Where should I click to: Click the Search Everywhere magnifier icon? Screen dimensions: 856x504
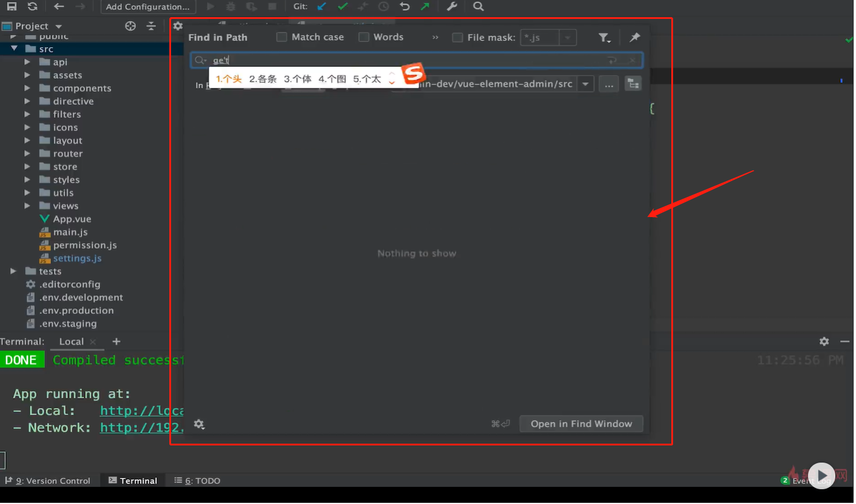(478, 7)
